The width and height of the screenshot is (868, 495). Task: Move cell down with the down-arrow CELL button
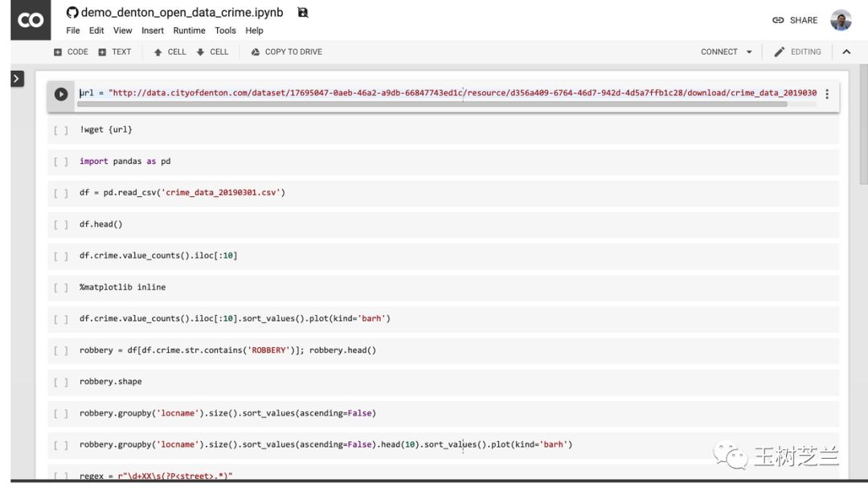[212, 51]
